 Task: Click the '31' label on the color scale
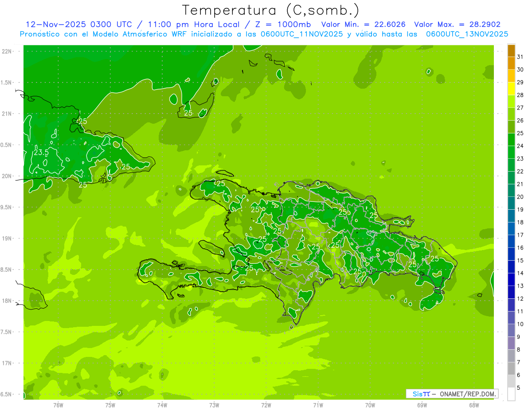520,57
